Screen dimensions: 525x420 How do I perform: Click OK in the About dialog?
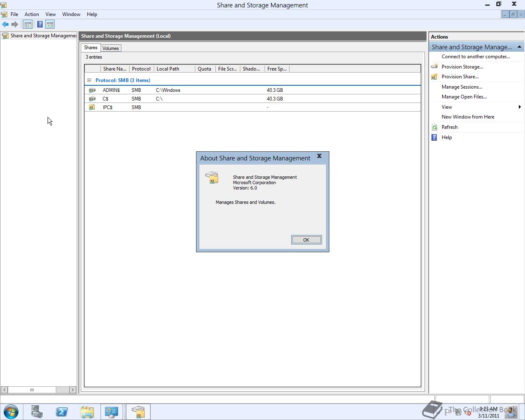(306, 240)
